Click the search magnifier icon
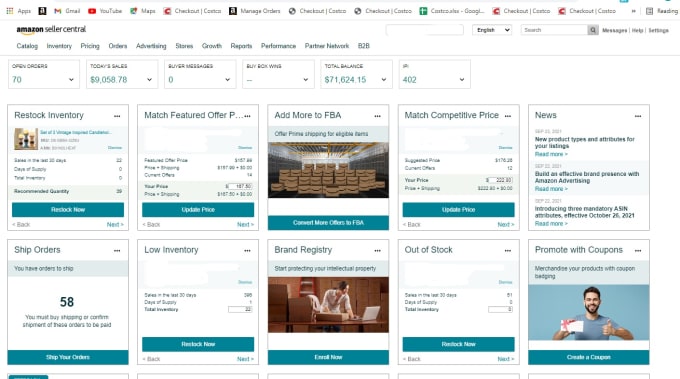 pos(592,30)
